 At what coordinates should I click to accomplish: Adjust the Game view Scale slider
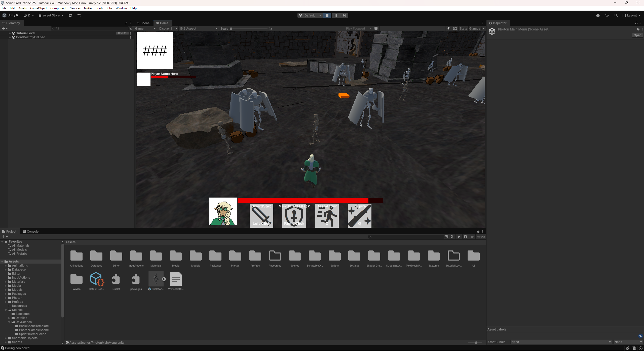click(x=231, y=29)
